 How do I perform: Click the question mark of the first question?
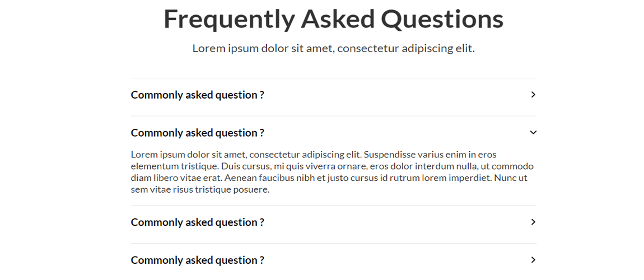pos(262,95)
